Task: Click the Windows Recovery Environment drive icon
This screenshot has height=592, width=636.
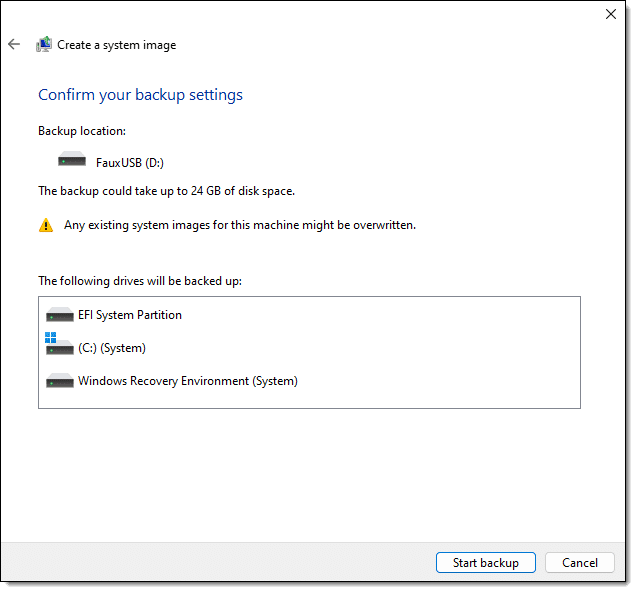Action: click(x=60, y=381)
